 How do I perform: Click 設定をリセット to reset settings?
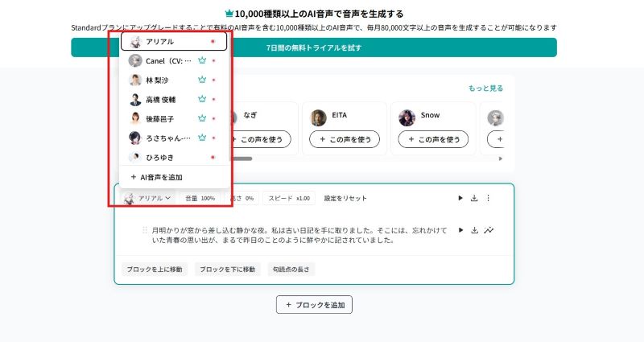tap(345, 198)
